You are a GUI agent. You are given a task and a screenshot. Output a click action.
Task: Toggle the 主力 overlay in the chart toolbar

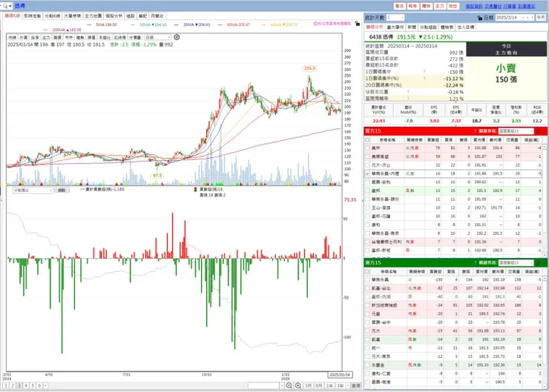point(46,37)
